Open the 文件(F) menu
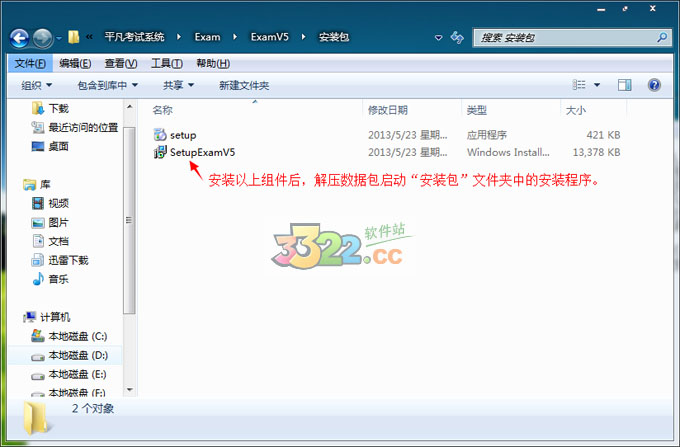This screenshot has width=680, height=447. [x=30, y=64]
